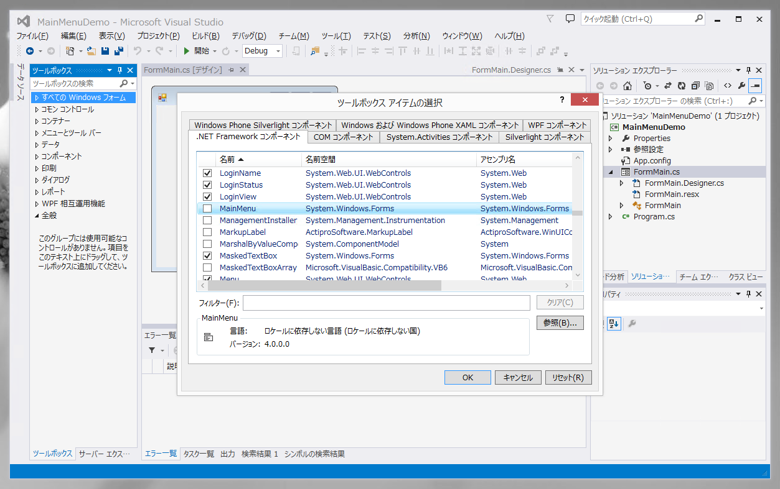Click the キャンセル button

518,378
